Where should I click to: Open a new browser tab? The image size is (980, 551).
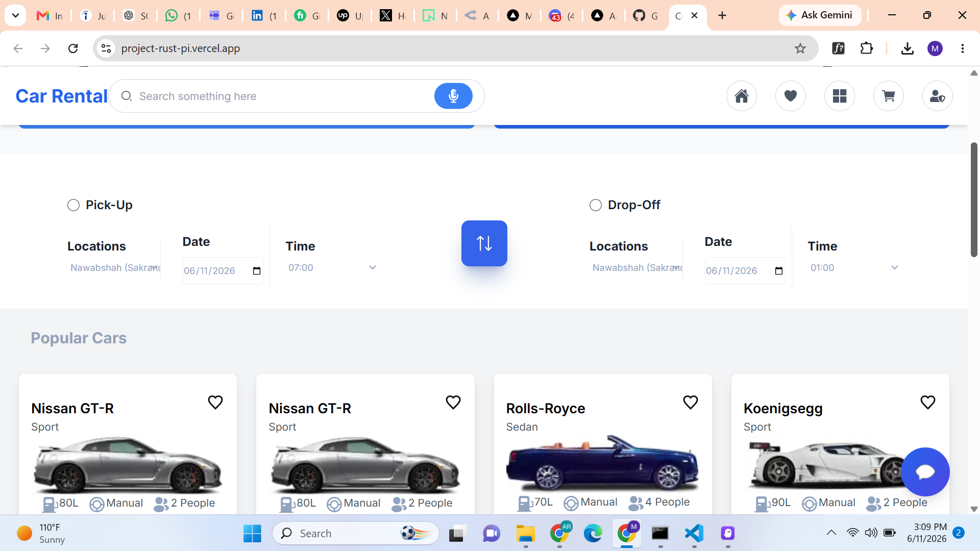pyautogui.click(x=722, y=16)
